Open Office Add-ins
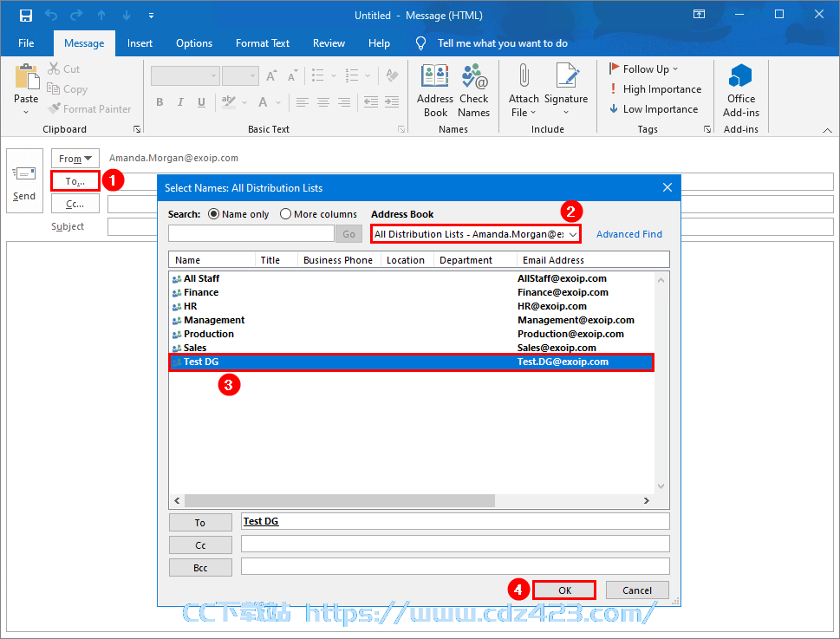840x639 pixels. [741, 90]
